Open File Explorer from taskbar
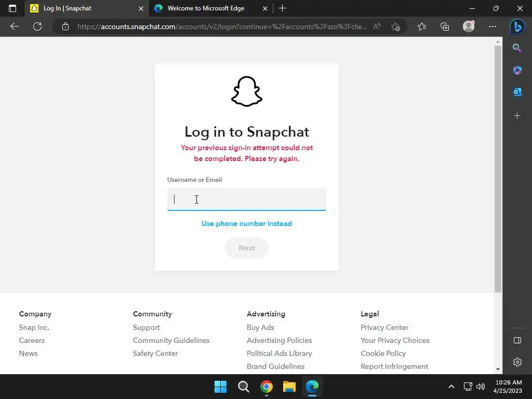The width and height of the screenshot is (532, 399). point(289,387)
